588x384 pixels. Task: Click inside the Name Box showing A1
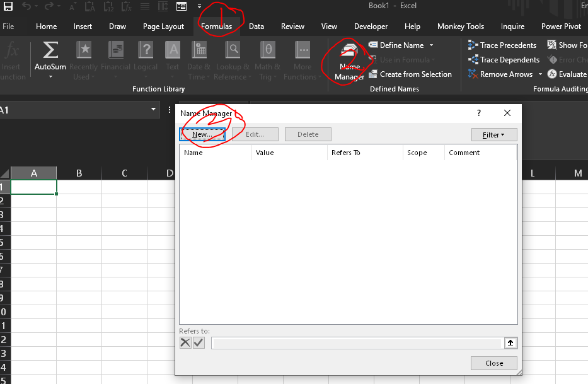click(73, 110)
